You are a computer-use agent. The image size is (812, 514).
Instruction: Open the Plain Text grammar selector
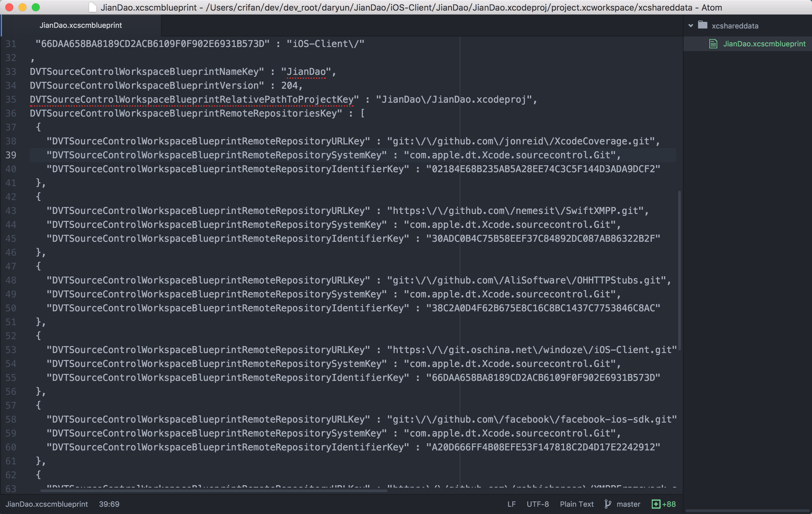click(576, 504)
